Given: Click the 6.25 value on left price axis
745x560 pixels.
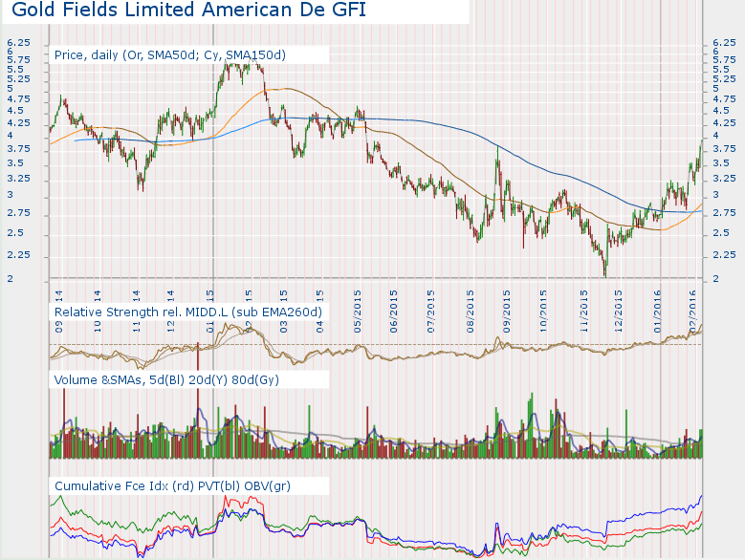Looking at the screenshot, I should click(x=18, y=43).
